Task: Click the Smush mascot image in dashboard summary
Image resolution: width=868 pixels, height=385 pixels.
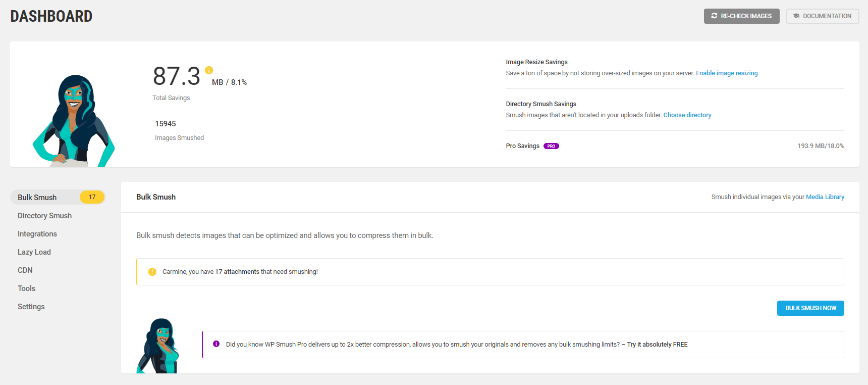Action: tap(74, 121)
